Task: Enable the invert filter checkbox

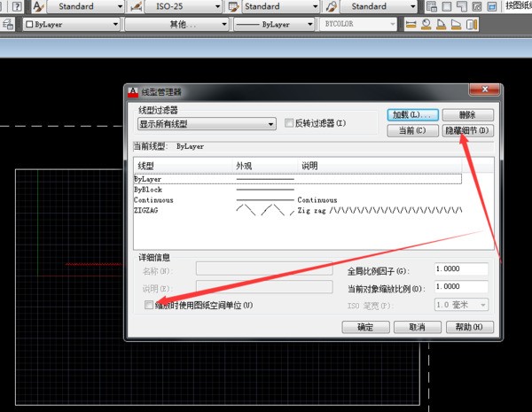Action: [289, 123]
